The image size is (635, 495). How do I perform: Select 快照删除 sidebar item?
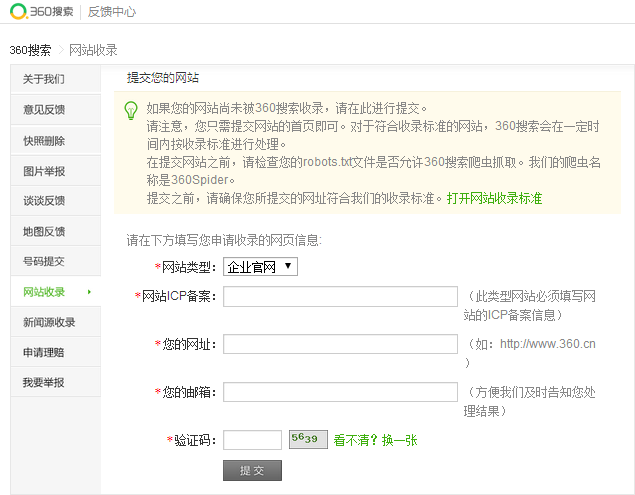coord(55,141)
